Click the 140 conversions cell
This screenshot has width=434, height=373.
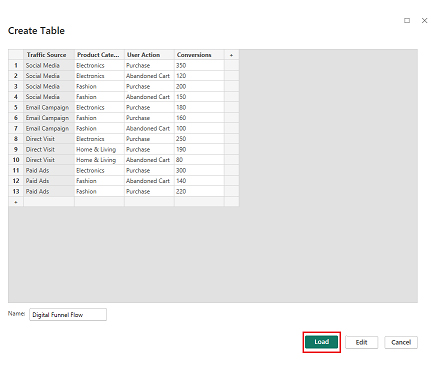coord(199,181)
